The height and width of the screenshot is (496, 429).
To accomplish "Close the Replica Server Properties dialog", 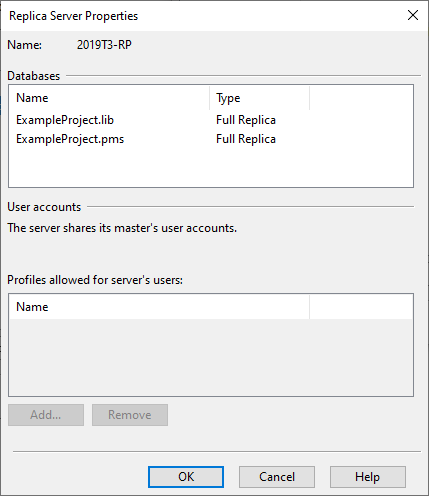I will click(x=413, y=15).
